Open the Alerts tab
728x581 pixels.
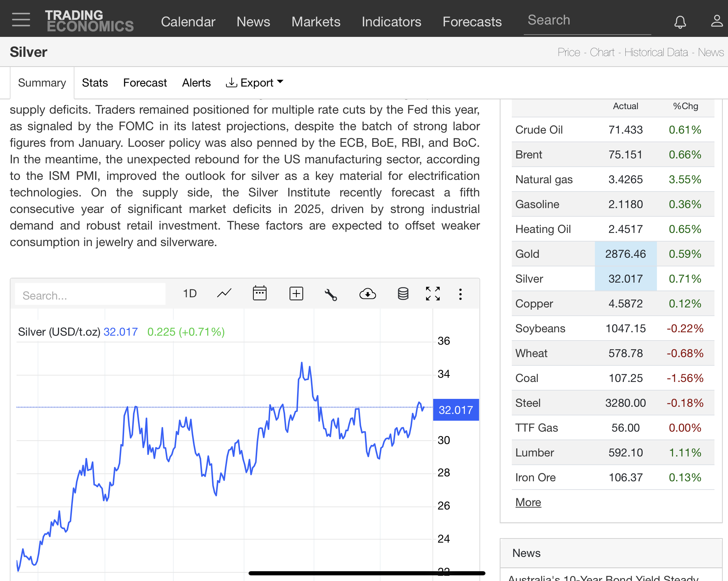(196, 83)
